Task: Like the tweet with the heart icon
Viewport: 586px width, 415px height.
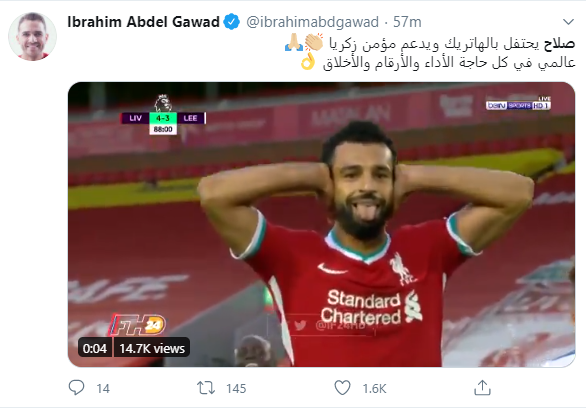Action: [342, 388]
